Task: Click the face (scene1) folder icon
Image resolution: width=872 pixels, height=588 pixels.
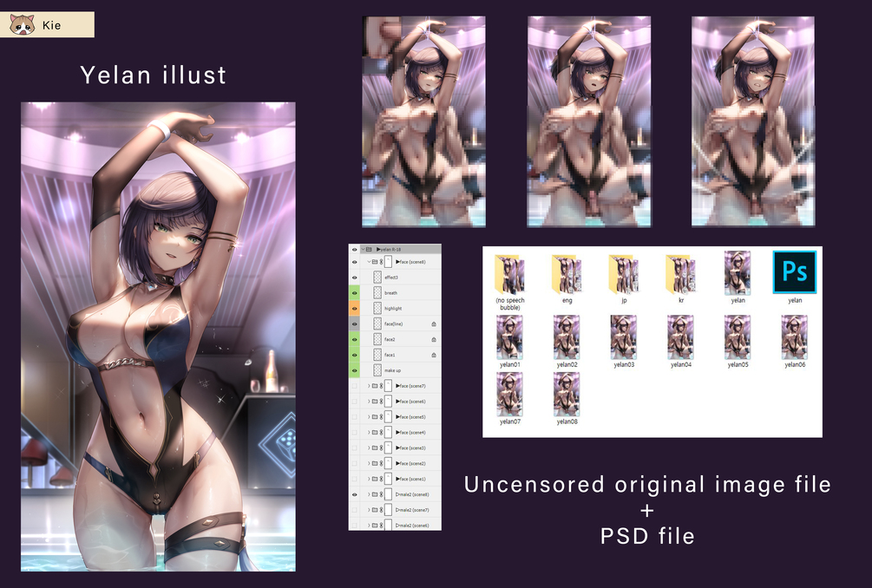Action: (375, 479)
